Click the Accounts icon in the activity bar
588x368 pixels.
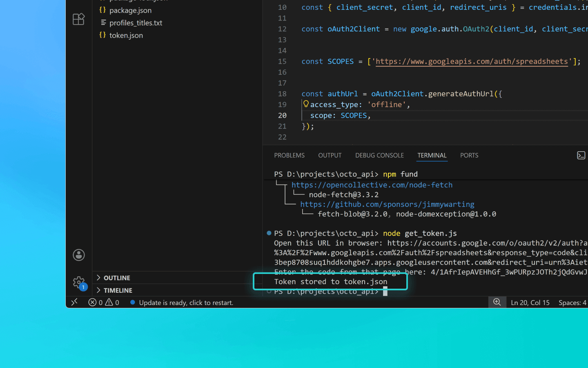pyautogui.click(x=78, y=255)
